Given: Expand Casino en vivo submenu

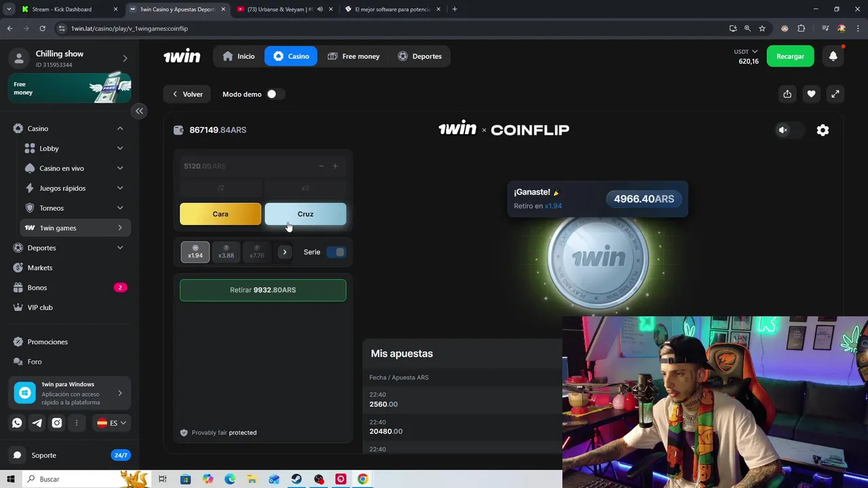Looking at the screenshot, I should pos(120,168).
